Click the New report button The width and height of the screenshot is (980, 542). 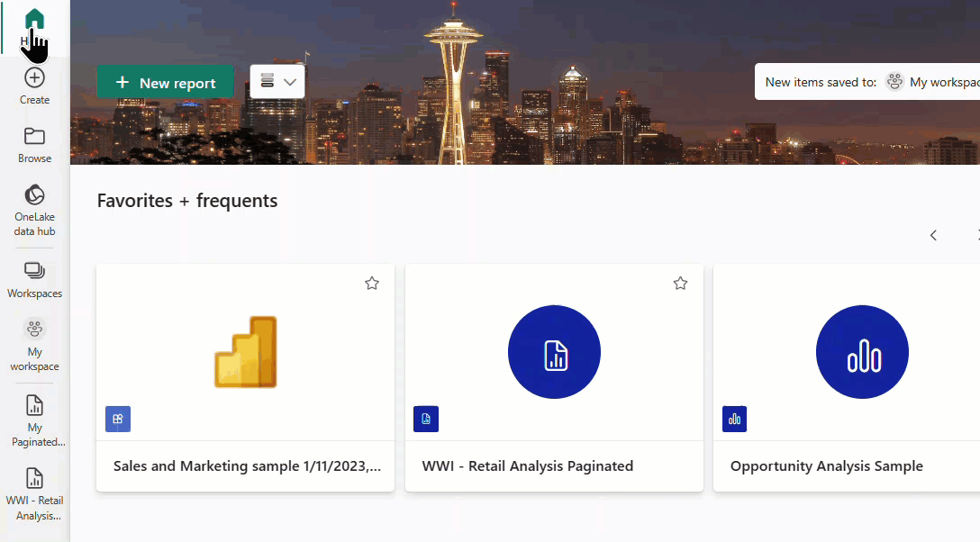click(x=166, y=83)
